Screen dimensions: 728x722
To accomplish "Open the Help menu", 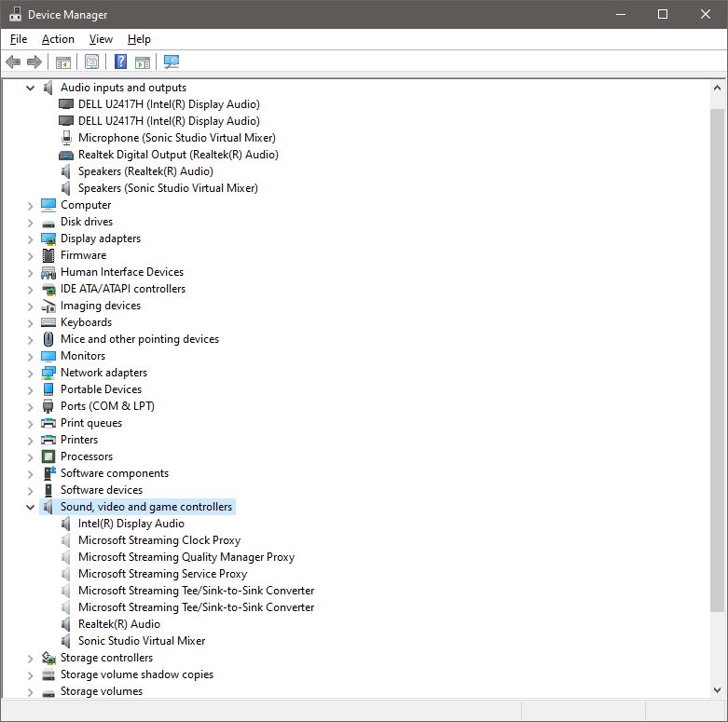I will (139, 39).
